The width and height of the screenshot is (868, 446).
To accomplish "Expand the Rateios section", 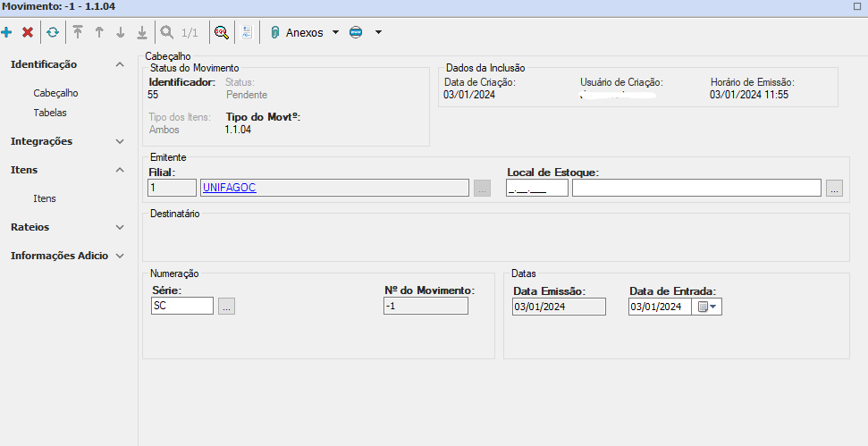I will click(120, 227).
